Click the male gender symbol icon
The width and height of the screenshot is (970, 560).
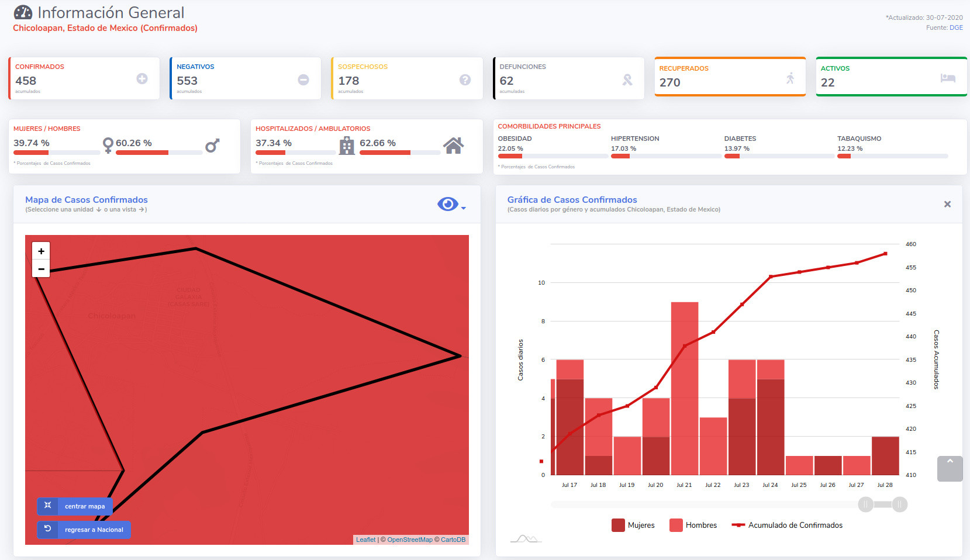point(212,146)
